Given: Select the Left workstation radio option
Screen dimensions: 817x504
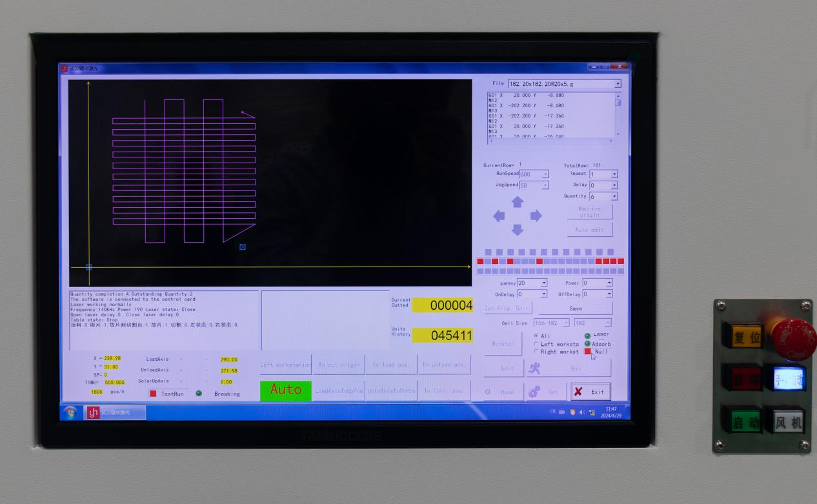Looking at the screenshot, I should click(536, 344).
